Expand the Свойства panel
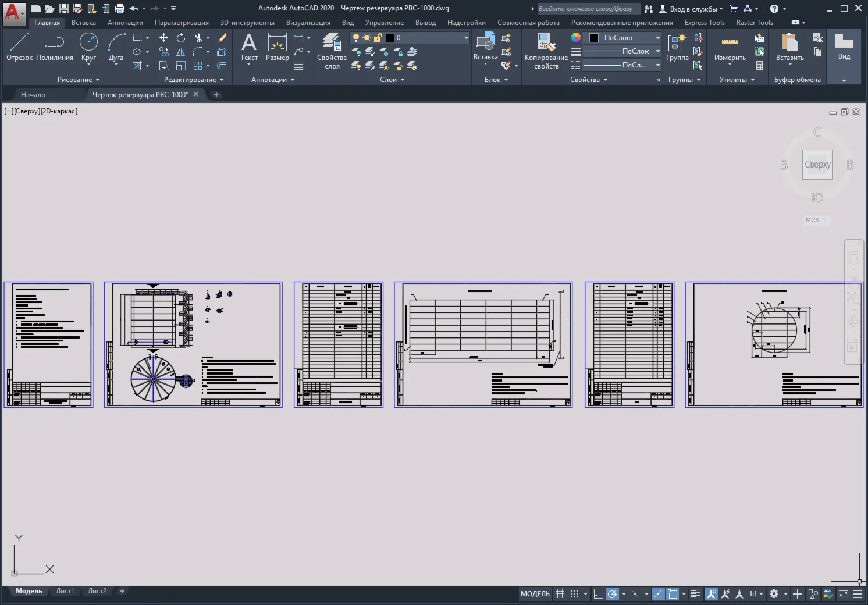 (x=589, y=80)
